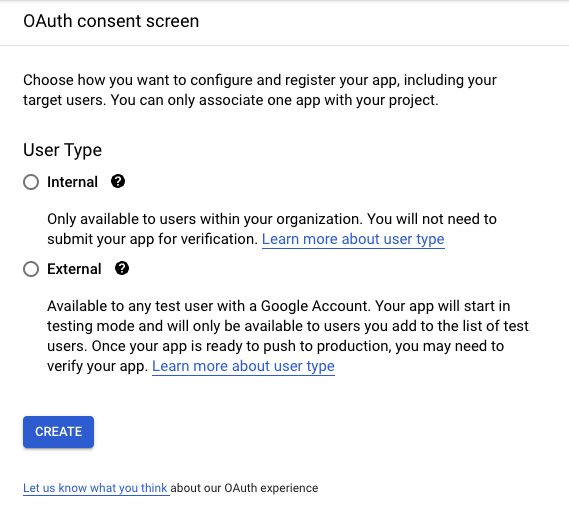Click the 'Available to any test user' description

[x=288, y=336]
